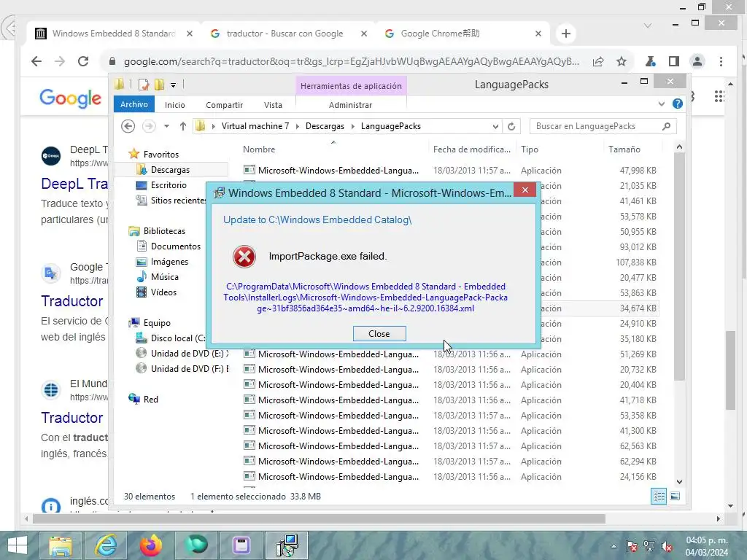
Task: Click the Explorer help question mark icon
Action: [x=678, y=104]
